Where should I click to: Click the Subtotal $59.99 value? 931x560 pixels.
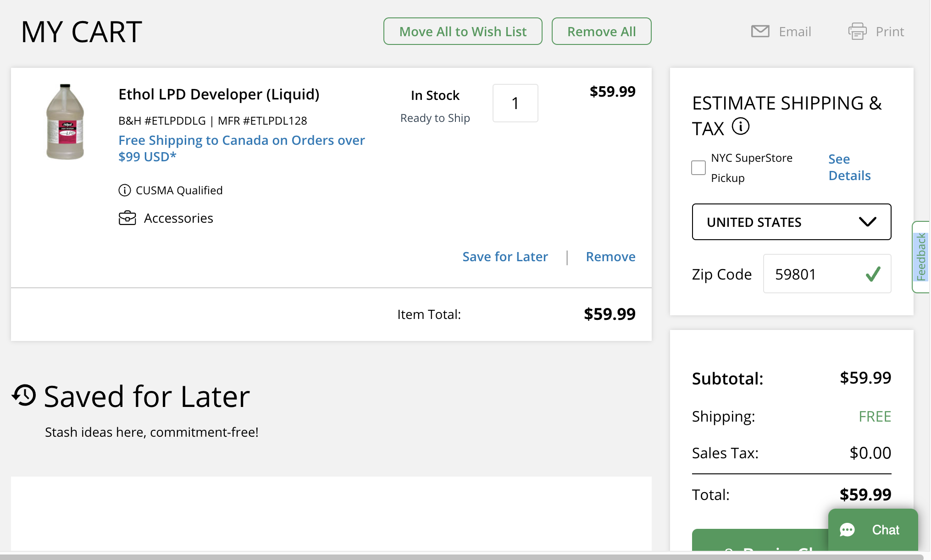pos(865,378)
